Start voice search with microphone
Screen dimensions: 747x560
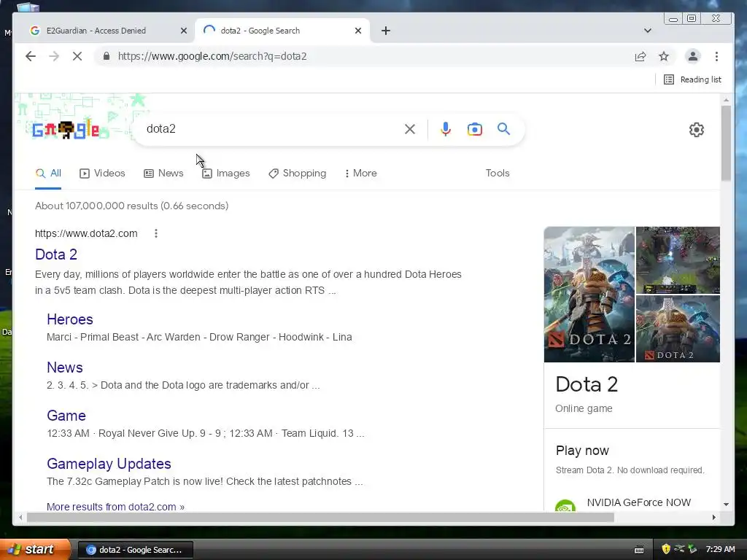[446, 129]
